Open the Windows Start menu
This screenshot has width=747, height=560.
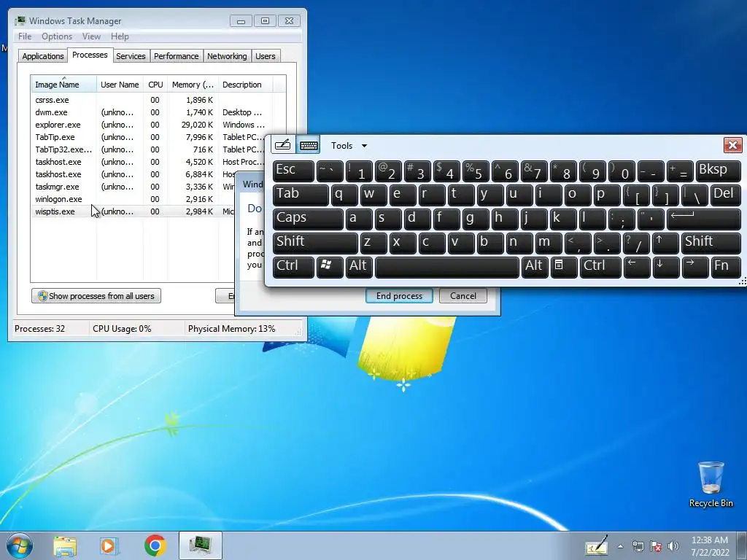coord(20,545)
